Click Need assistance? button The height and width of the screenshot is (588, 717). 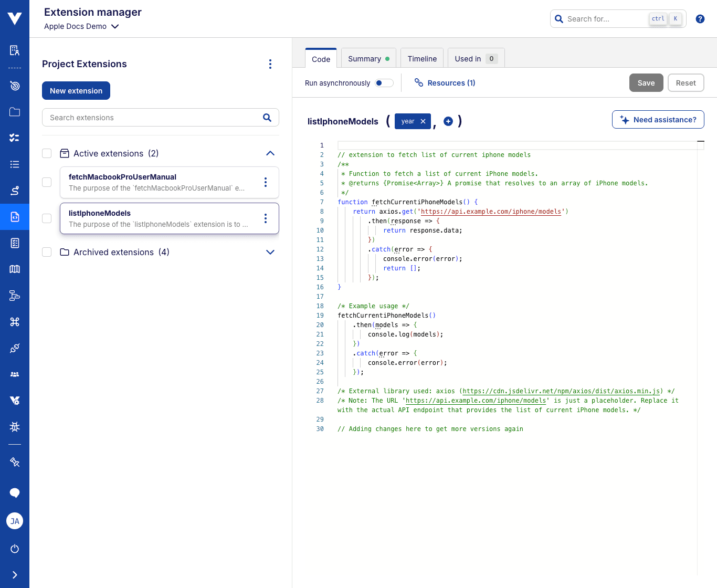[658, 119]
